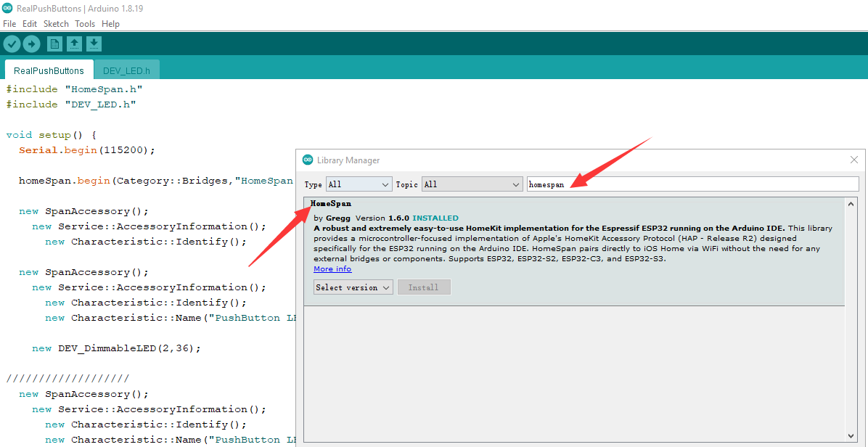Click the Arduino icon in main title bar
The height and width of the screenshot is (447, 868).
[7, 8]
